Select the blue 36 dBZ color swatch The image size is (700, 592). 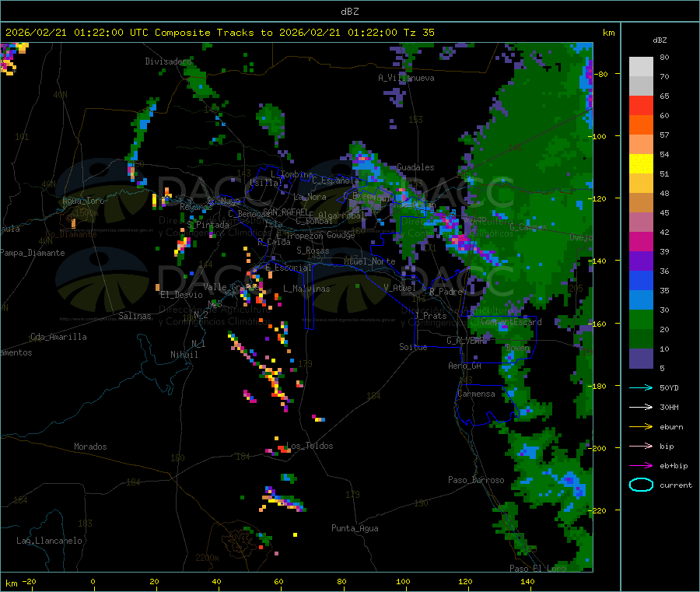(x=641, y=280)
